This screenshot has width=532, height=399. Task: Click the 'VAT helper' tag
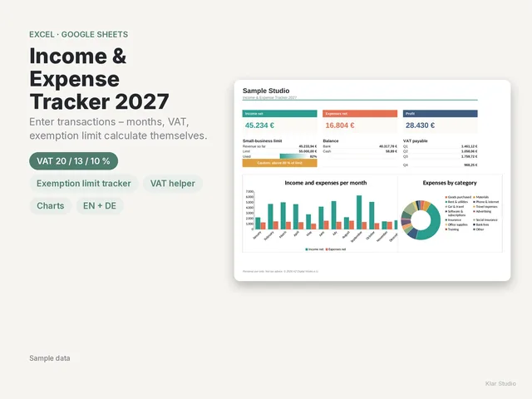[173, 184]
